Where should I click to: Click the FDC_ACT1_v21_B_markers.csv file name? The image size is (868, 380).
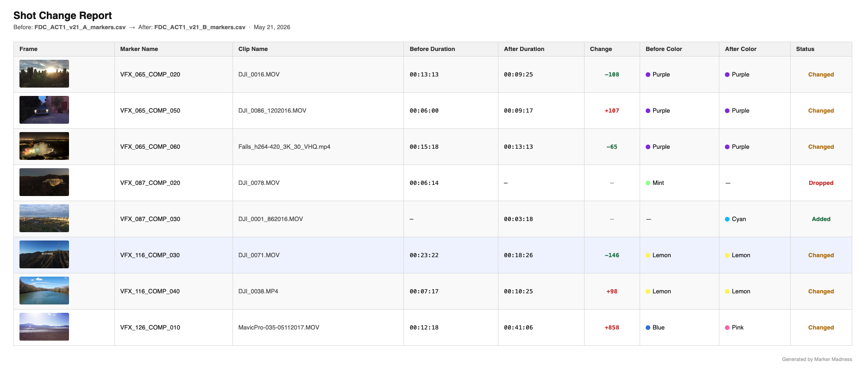pos(200,27)
